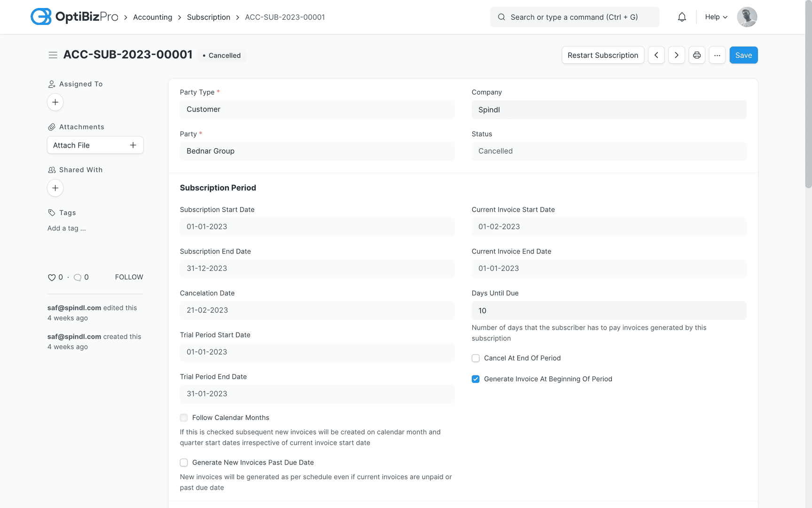This screenshot has height=508, width=812.
Task: Open the Help dropdown
Action: click(x=715, y=16)
